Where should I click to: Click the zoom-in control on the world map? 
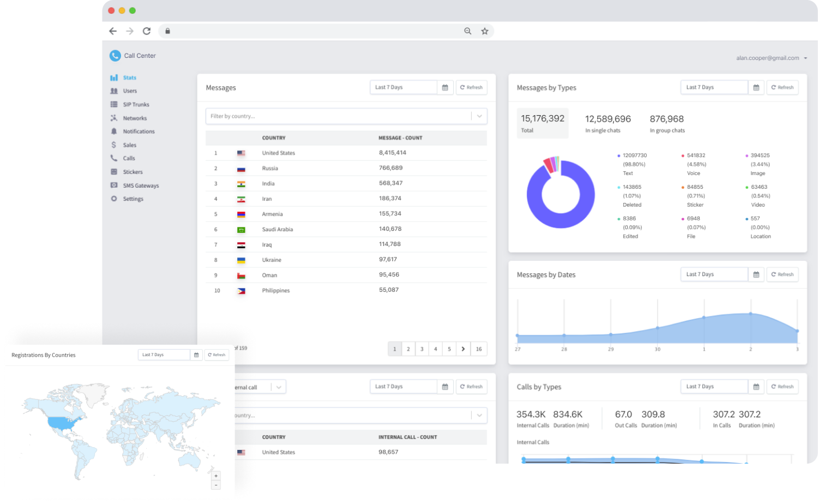tap(216, 476)
